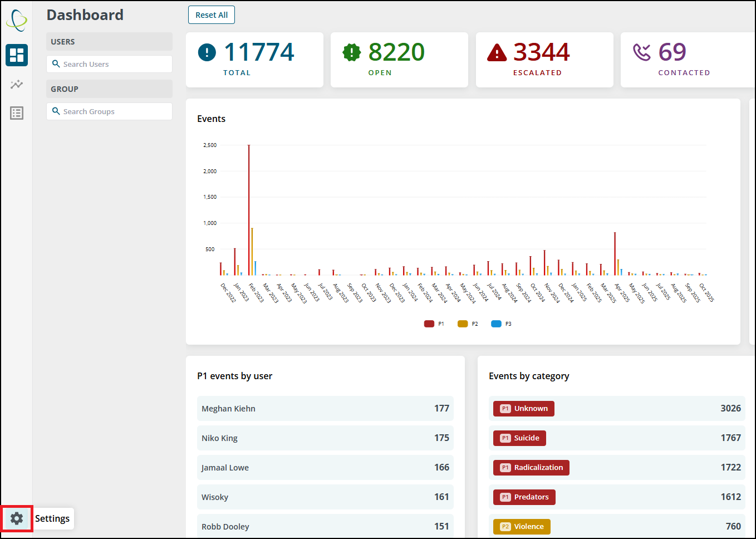Select the Dashboard grid icon in sidebar
The height and width of the screenshot is (539, 756).
17,55
